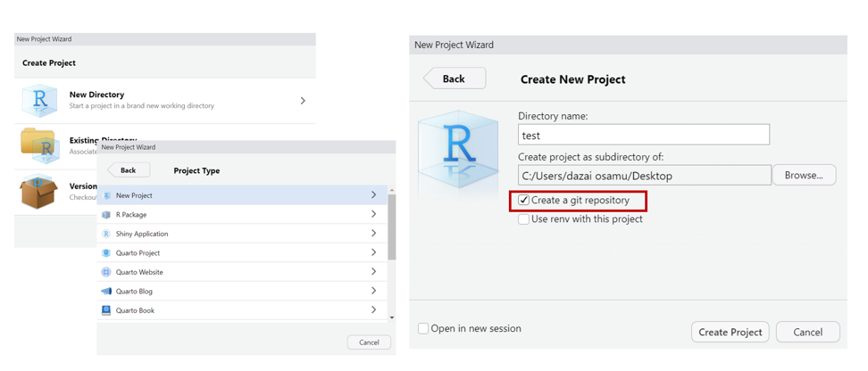This screenshot has width=868, height=371.
Task: Click the Quarto Blog icon
Action: click(106, 292)
